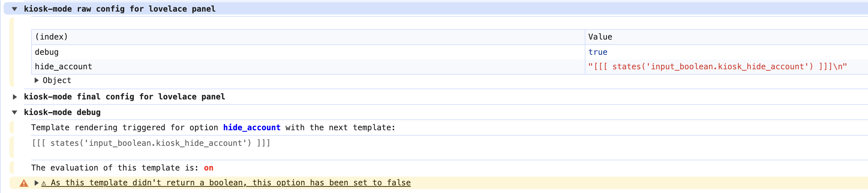Collapse the kiosk-mode raw config group
Viewport: 868px width, 193px height.
coord(14,9)
